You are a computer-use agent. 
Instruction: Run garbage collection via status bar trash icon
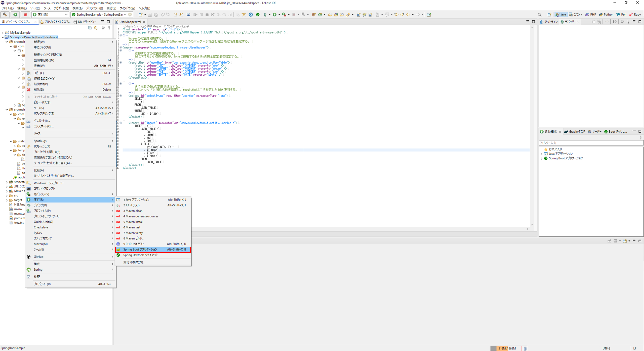[525, 348]
